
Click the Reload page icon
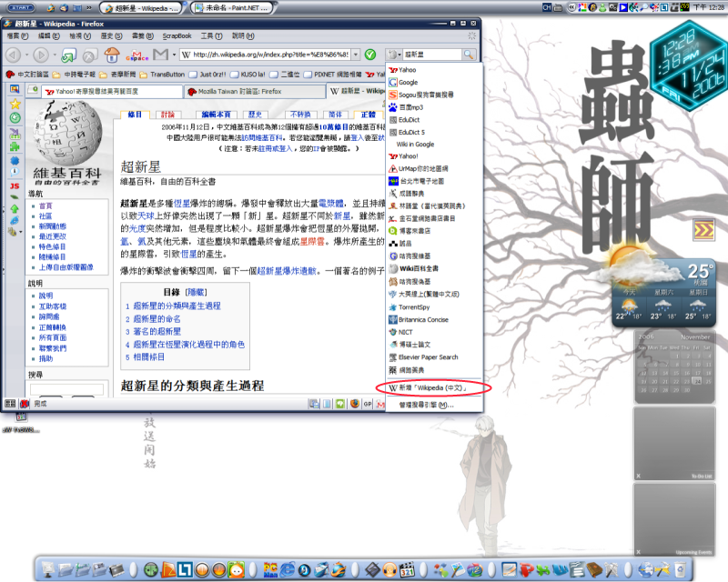tap(69, 55)
